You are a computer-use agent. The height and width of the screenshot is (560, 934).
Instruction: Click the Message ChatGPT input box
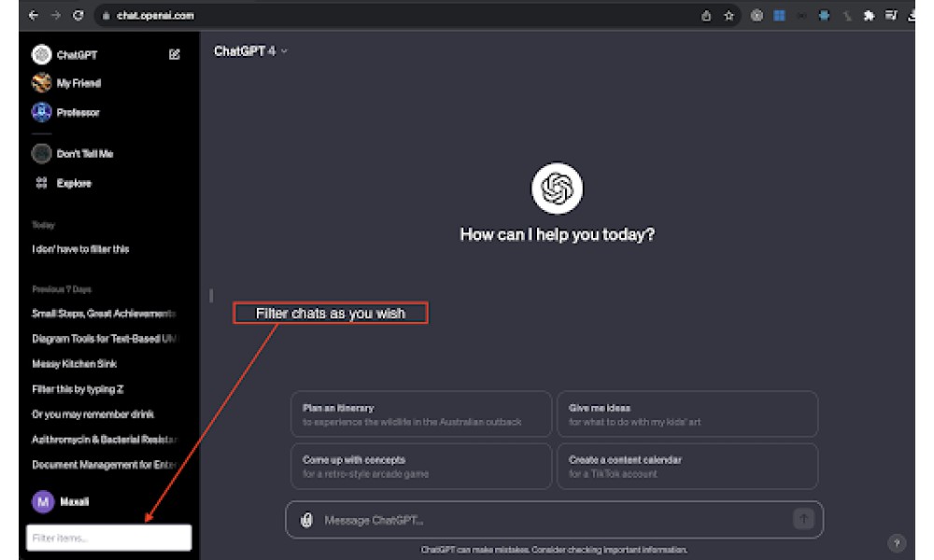[554, 520]
